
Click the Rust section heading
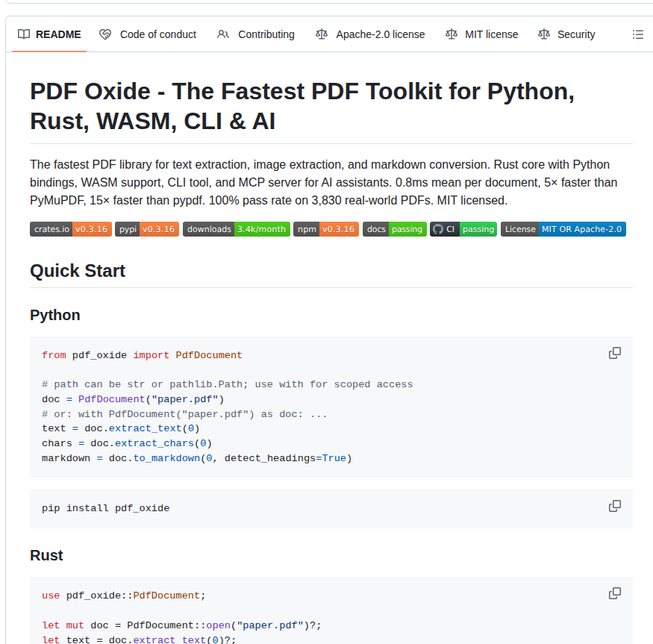[x=46, y=556]
